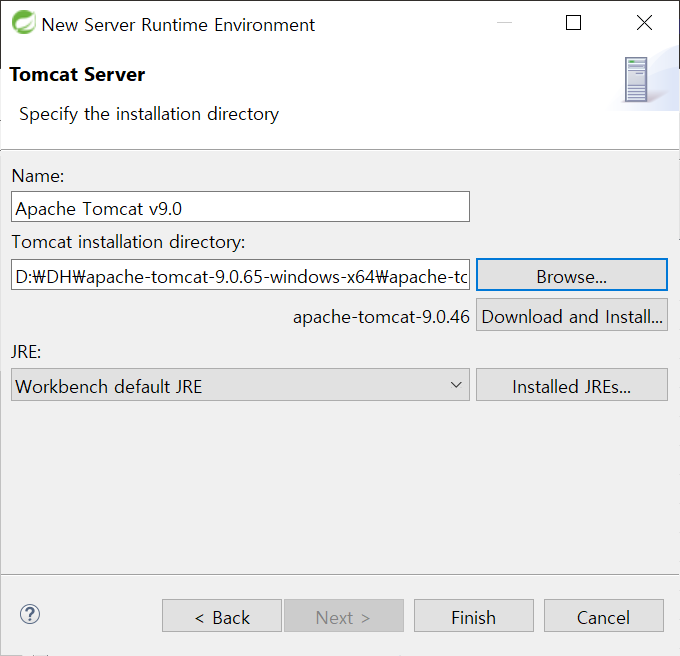Click the apache-tomcat-9.0.46 label text
Image resolution: width=680 pixels, height=656 pixels.
(381, 317)
